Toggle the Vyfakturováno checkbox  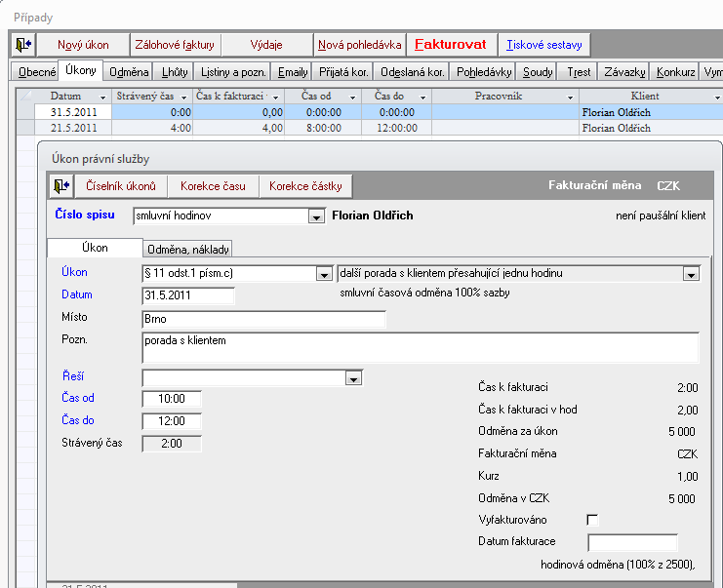pos(592,521)
